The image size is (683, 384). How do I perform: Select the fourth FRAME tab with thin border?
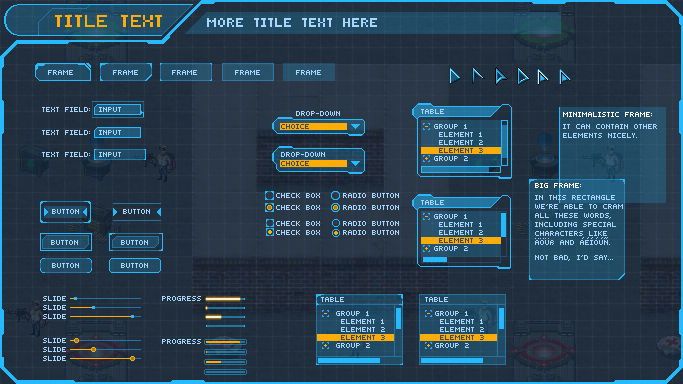click(x=247, y=72)
